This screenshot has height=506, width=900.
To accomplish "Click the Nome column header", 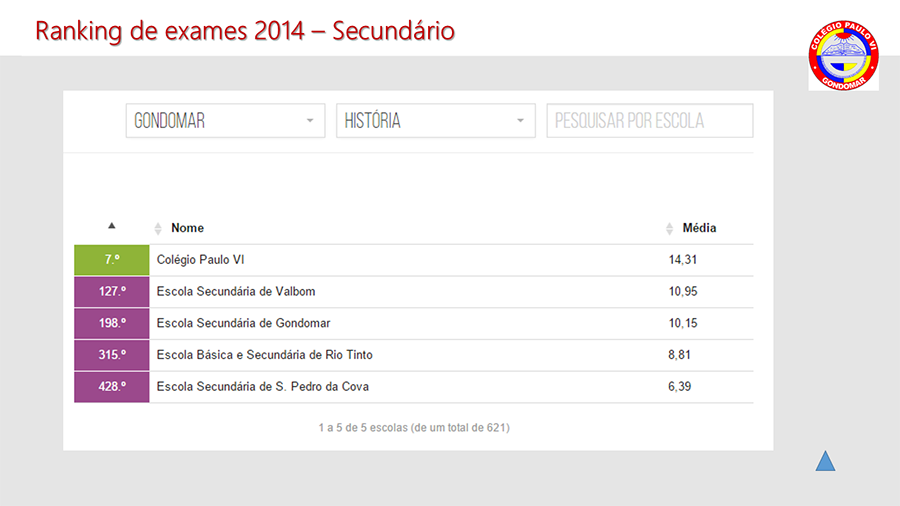I will tap(187, 228).
